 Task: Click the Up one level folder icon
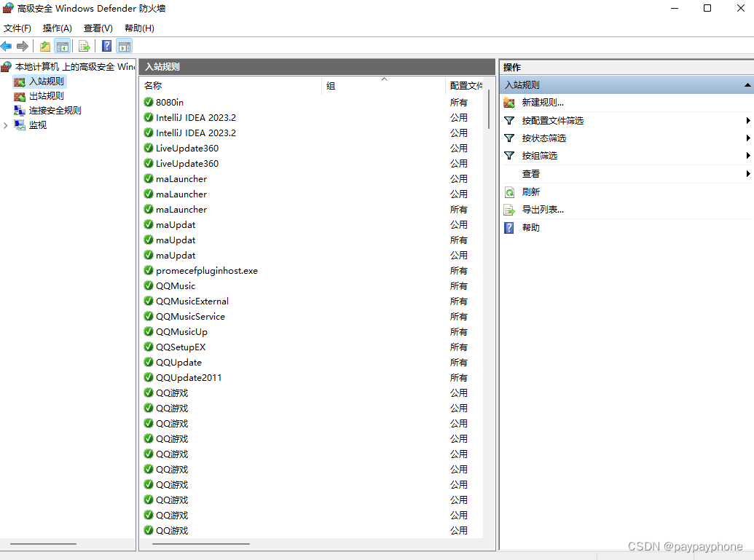click(x=45, y=46)
